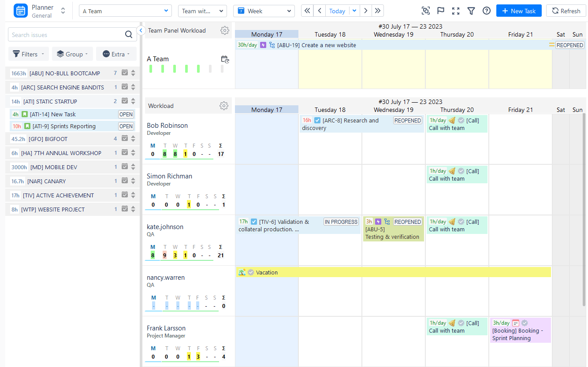Collapse the STATIC STARTUP project group

(133, 101)
